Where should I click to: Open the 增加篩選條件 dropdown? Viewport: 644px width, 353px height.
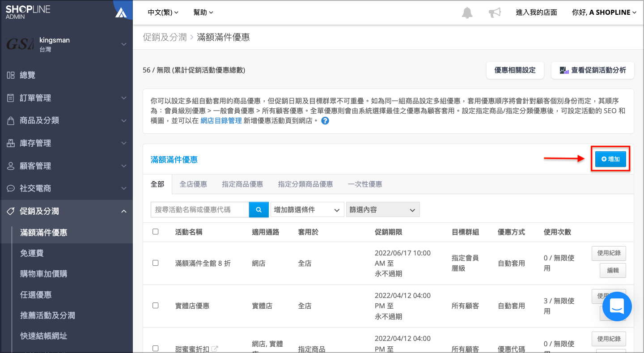click(x=307, y=209)
